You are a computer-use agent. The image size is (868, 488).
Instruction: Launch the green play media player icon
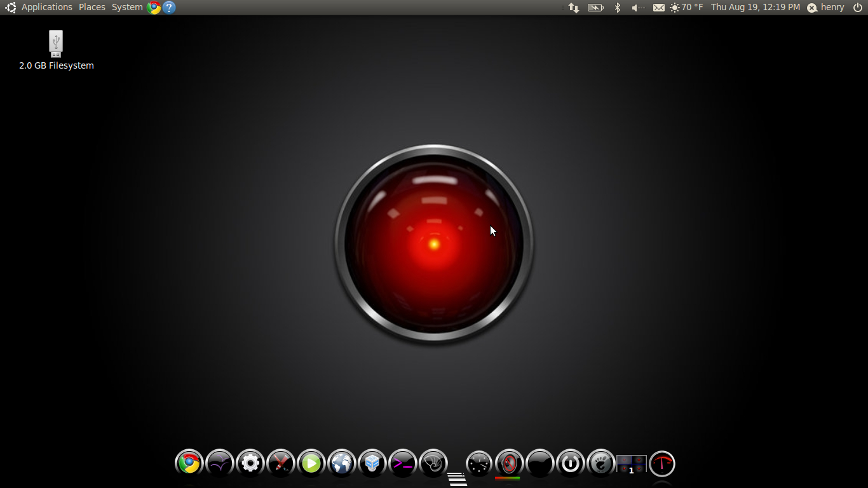point(311,463)
